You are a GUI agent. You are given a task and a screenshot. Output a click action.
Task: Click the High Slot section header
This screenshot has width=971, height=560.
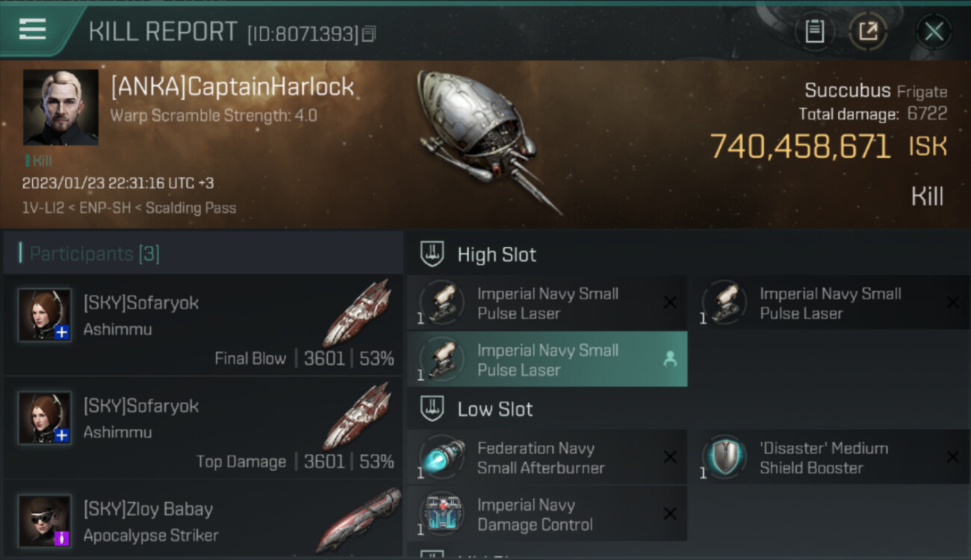click(497, 255)
